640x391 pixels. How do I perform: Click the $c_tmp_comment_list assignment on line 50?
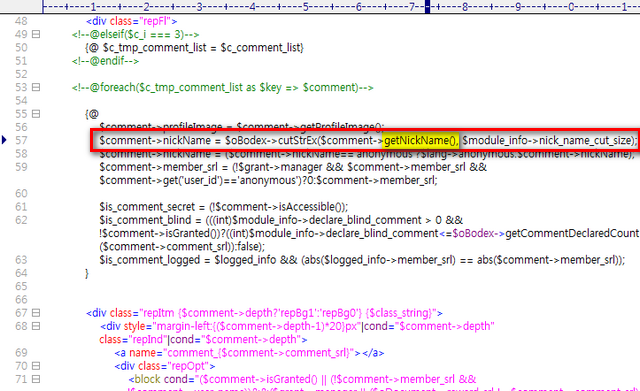(194, 48)
